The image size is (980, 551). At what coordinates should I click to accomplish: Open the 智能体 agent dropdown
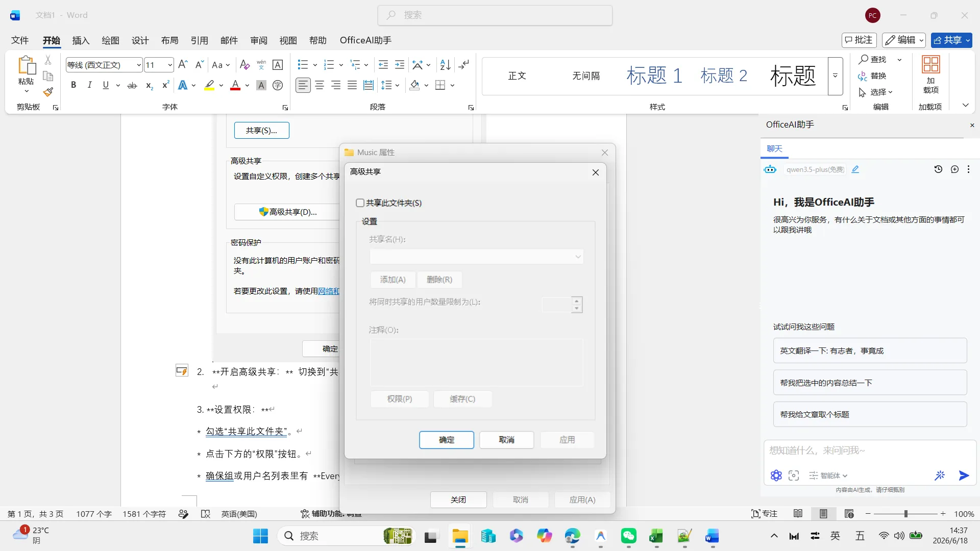pos(828,475)
